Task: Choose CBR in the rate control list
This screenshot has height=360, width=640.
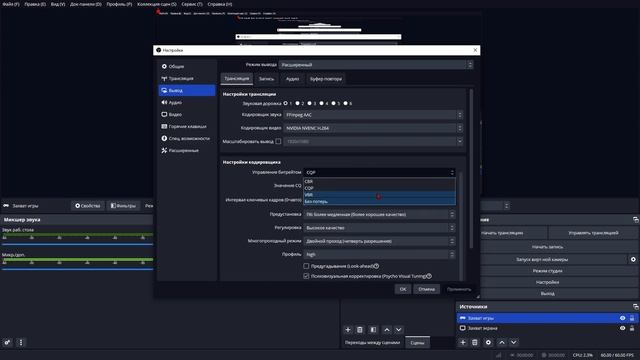Action: point(379,182)
